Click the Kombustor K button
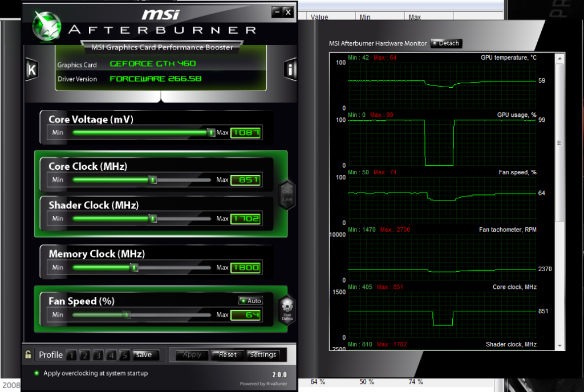Screen dimensions: 584x392 pos(32,70)
